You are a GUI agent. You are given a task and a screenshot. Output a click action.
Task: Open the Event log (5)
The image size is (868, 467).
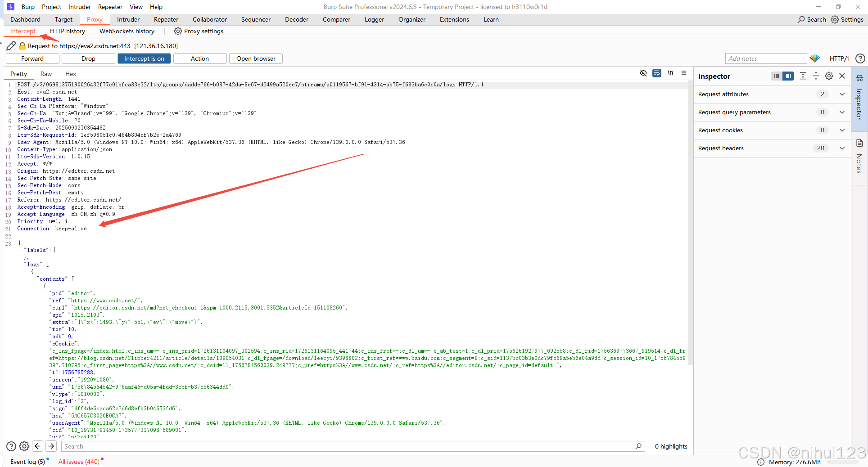click(27, 462)
